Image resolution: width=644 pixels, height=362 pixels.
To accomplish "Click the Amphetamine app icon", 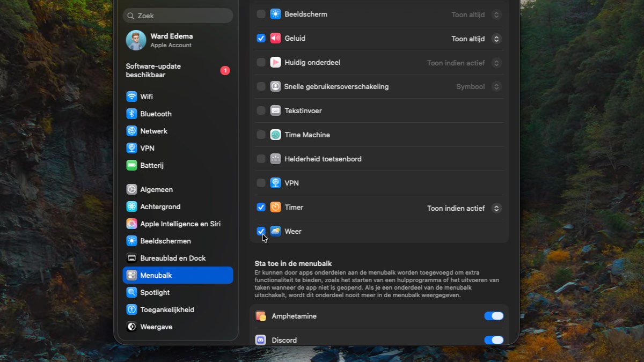I will point(261,316).
